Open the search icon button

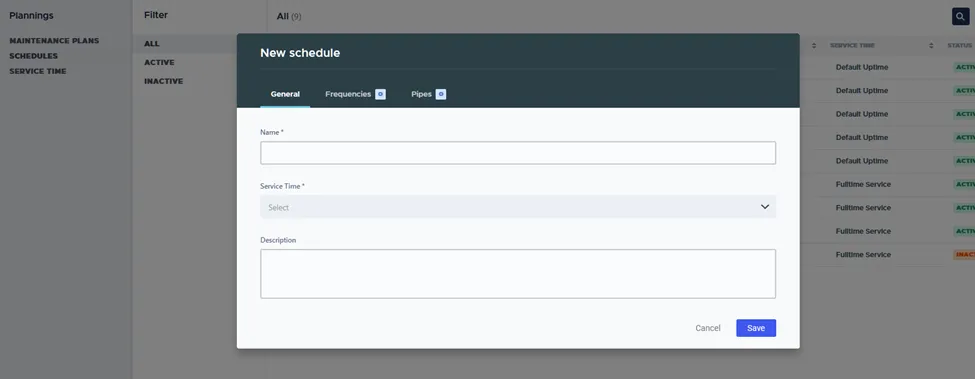tap(961, 17)
